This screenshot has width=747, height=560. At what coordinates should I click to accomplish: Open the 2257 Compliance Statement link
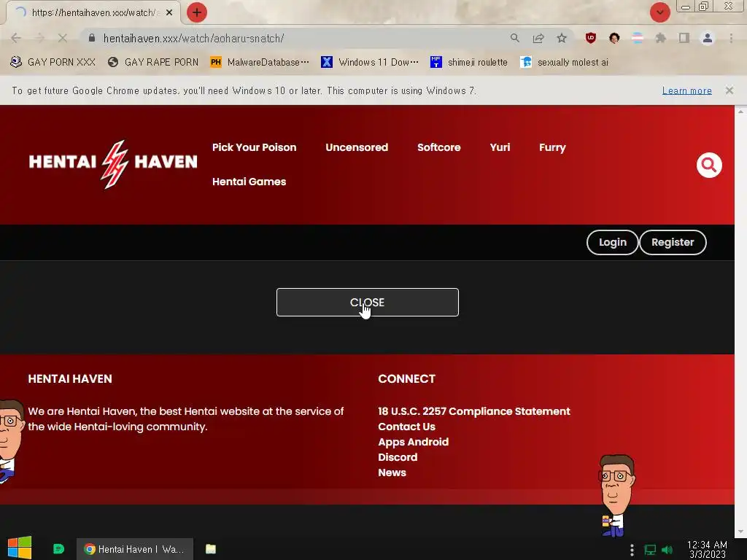point(474,411)
